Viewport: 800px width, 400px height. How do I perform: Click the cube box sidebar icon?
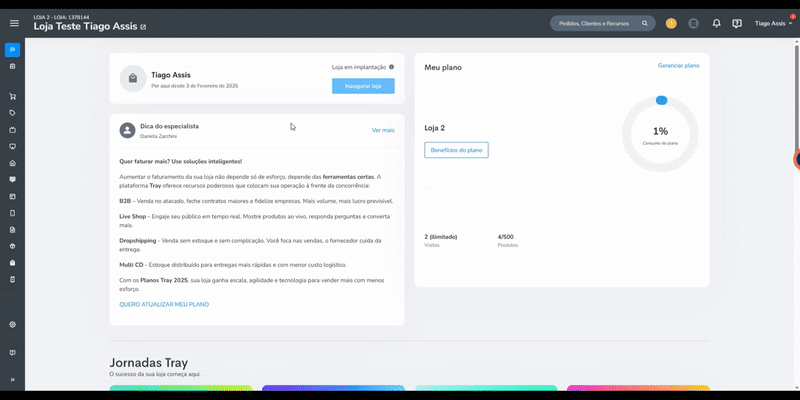point(13,246)
